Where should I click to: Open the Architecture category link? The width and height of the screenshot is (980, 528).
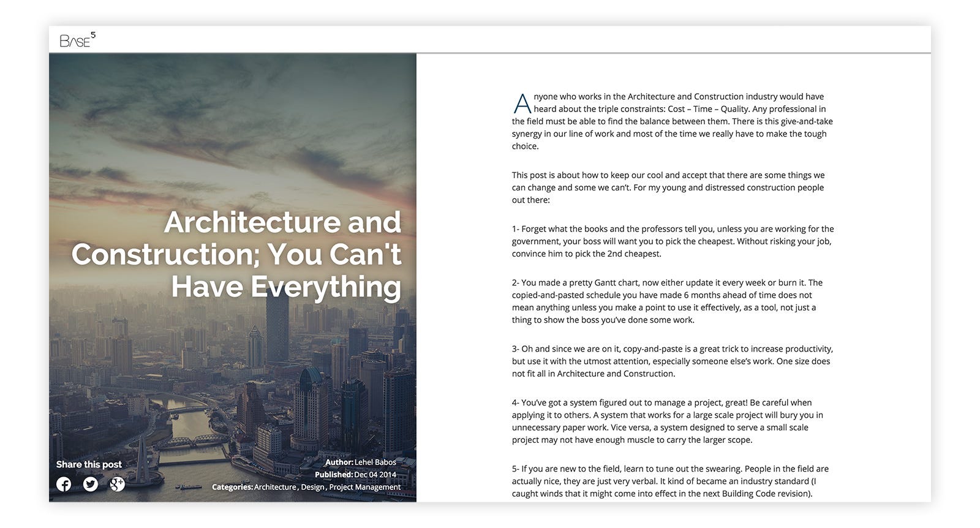pos(275,487)
